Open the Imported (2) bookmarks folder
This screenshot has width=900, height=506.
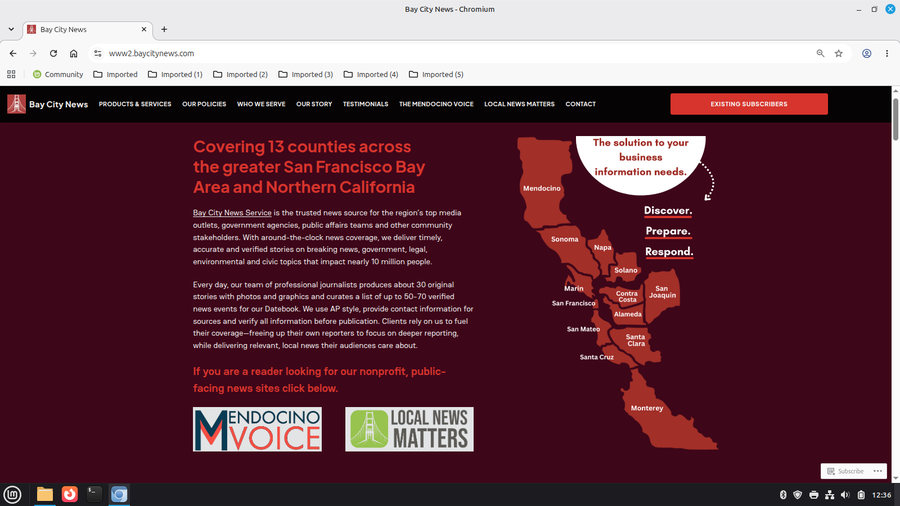click(x=240, y=74)
